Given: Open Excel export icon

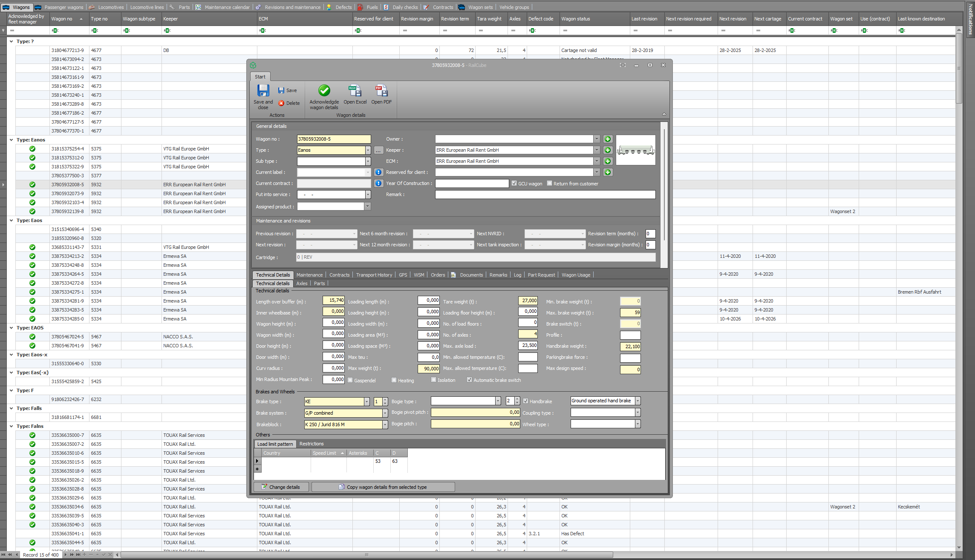Looking at the screenshot, I should point(355,91).
